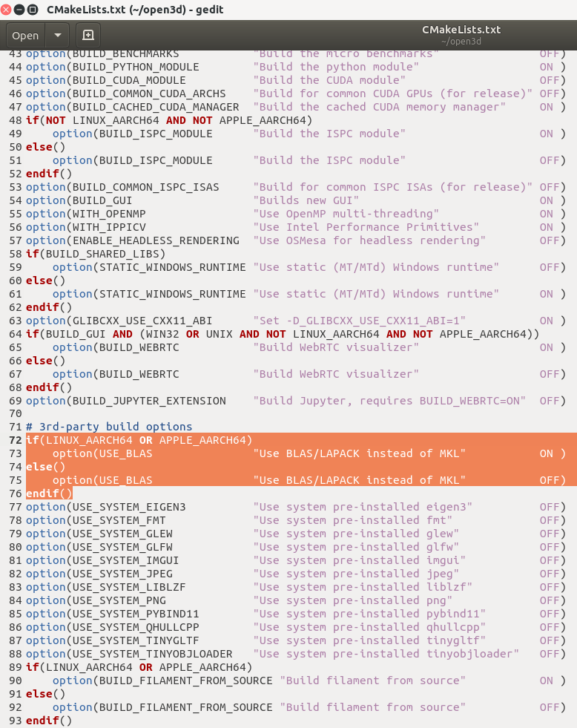Click "Use Intel Performance Primitives" string
The width and height of the screenshot is (577, 728).
pyautogui.click(x=366, y=228)
